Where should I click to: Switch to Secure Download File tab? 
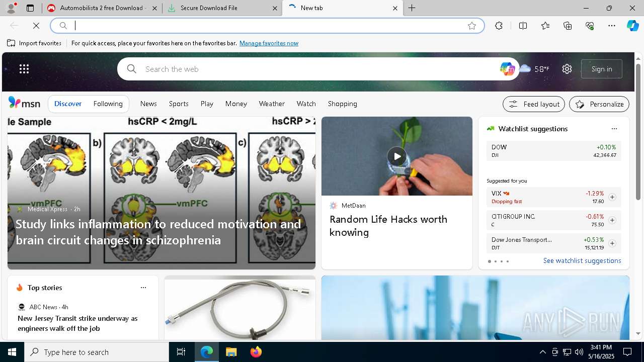pos(222,8)
